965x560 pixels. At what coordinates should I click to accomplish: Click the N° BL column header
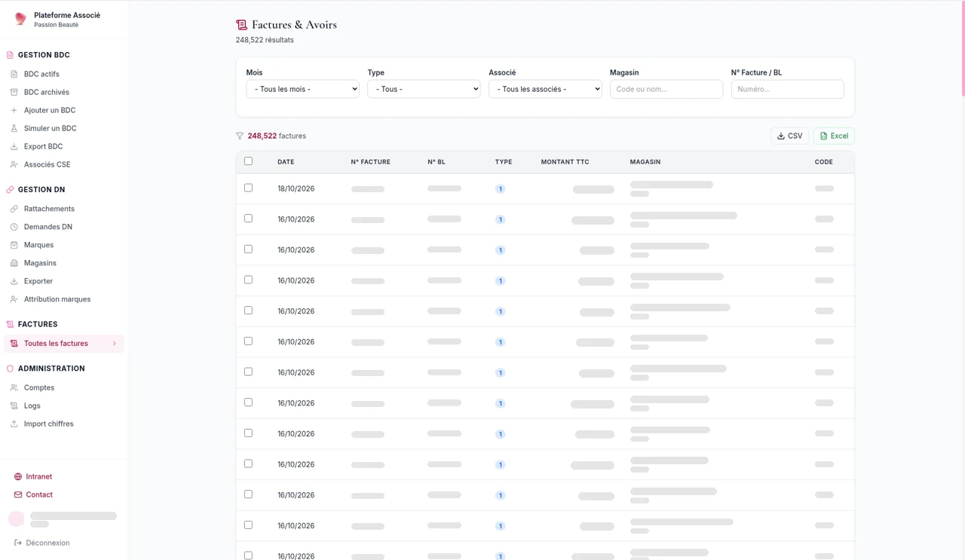[x=437, y=162]
